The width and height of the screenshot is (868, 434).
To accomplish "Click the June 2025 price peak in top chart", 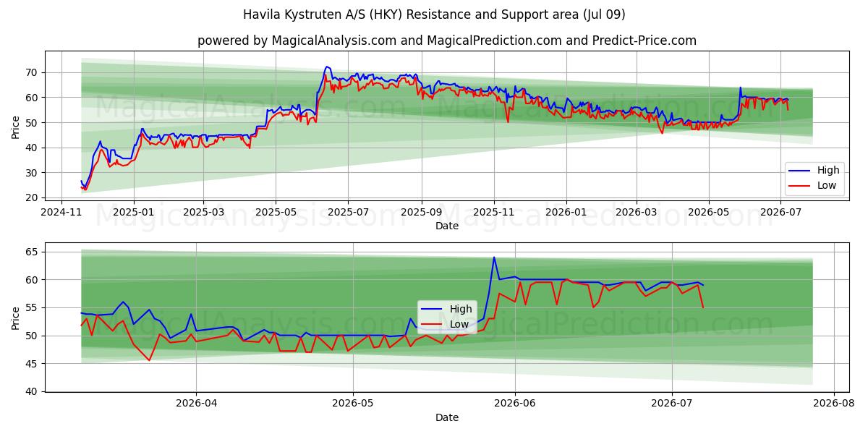I will pyautogui.click(x=326, y=67).
